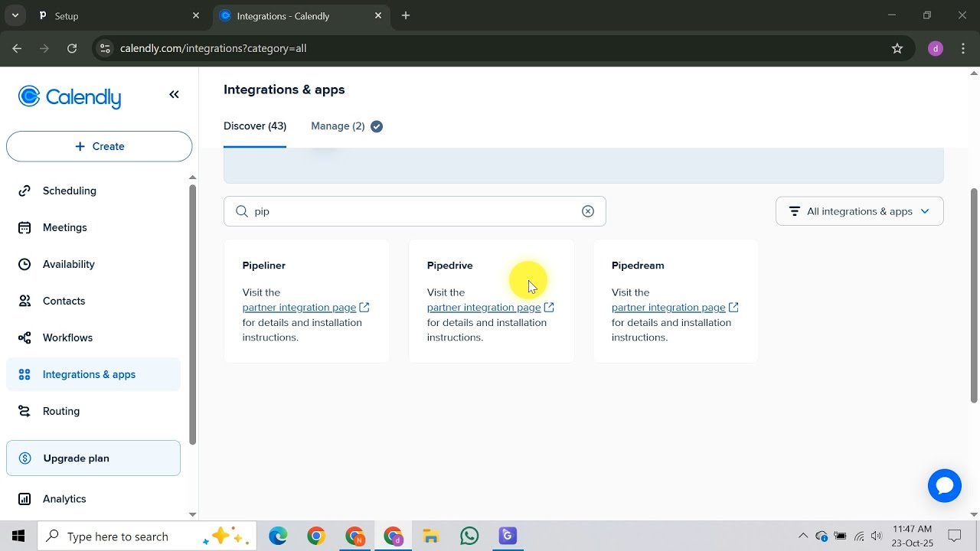This screenshot has height=551, width=980.
Task: Close the Setup browser tab
Action: [x=196, y=15]
